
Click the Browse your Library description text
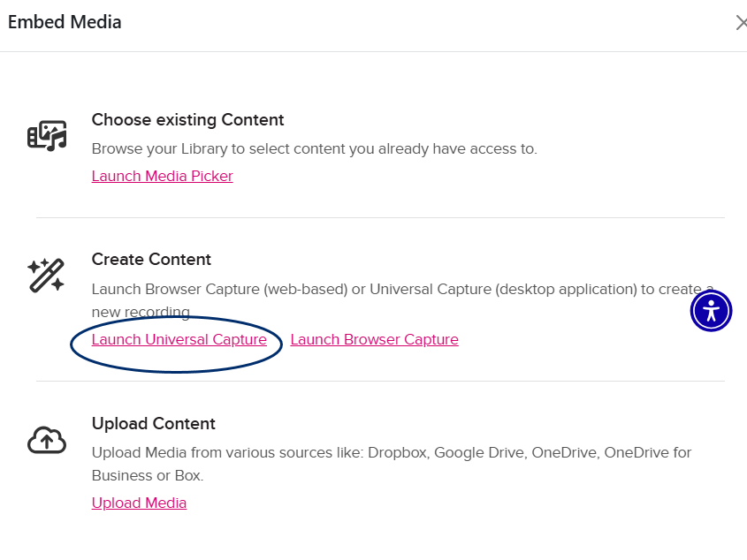tap(316, 148)
